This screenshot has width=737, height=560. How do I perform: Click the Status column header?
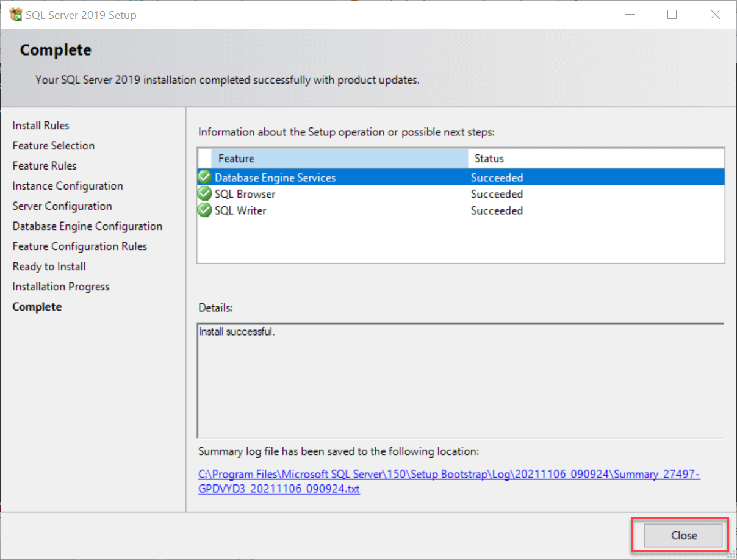(488, 158)
